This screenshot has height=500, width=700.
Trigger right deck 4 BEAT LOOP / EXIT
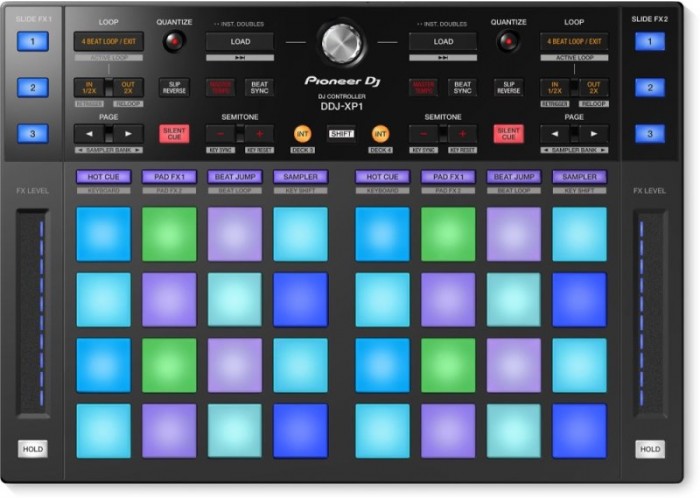pyautogui.click(x=574, y=42)
